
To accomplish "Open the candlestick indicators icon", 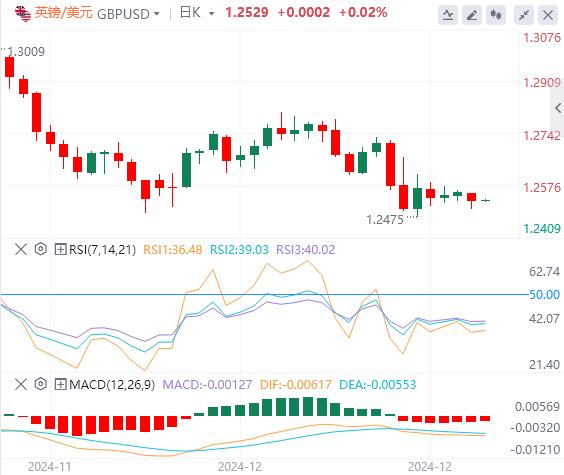I will (496, 15).
